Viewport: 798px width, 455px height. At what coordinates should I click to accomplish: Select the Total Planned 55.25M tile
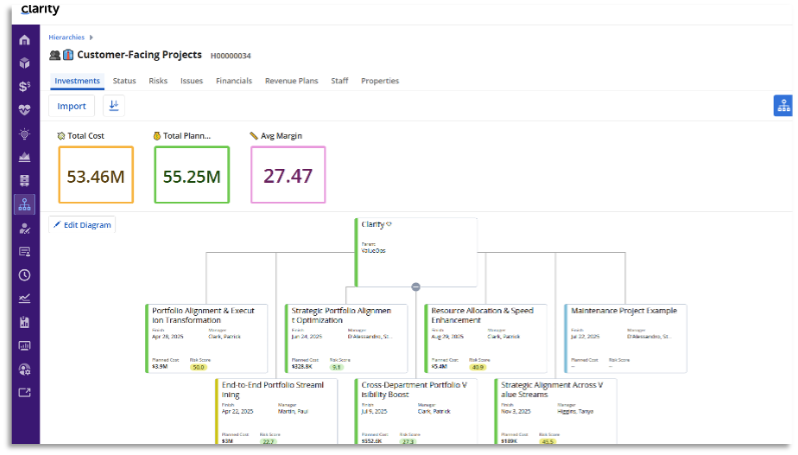coord(192,175)
